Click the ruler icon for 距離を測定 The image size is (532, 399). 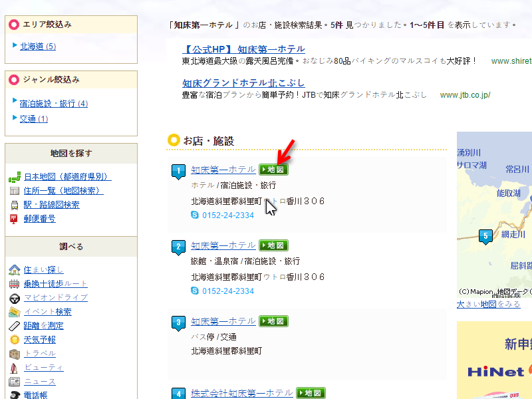point(14,326)
